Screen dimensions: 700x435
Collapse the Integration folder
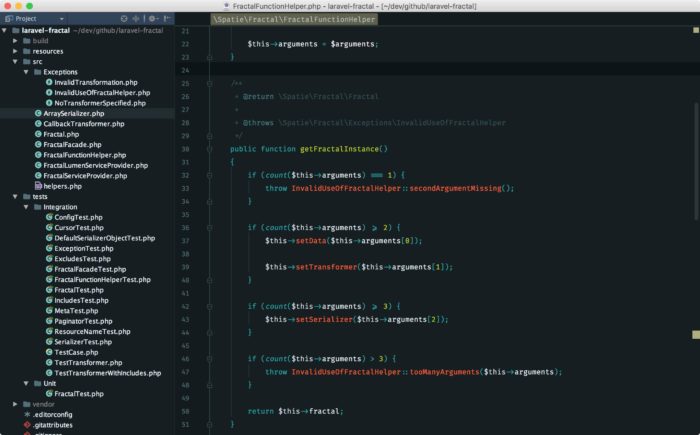point(26,207)
